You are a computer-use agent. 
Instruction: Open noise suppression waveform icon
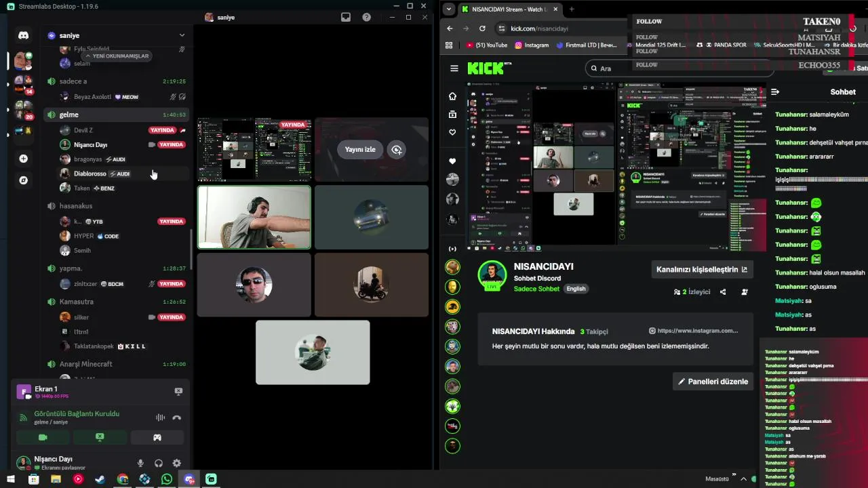[x=160, y=418]
